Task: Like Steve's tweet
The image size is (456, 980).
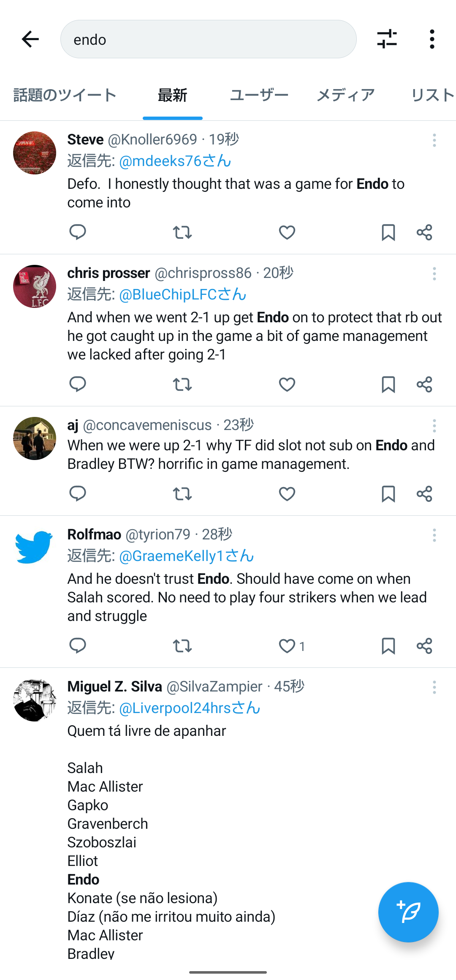Action: coord(287,232)
